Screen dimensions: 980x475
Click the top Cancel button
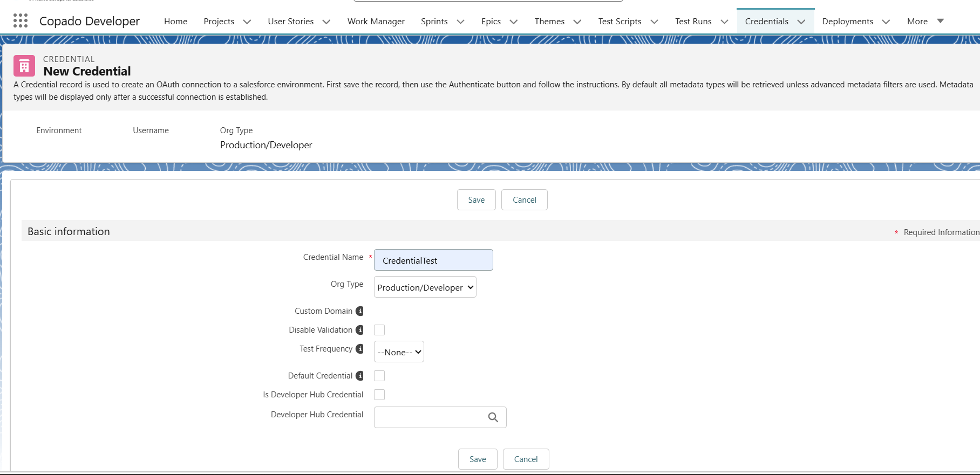pyautogui.click(x=525, y=199)
